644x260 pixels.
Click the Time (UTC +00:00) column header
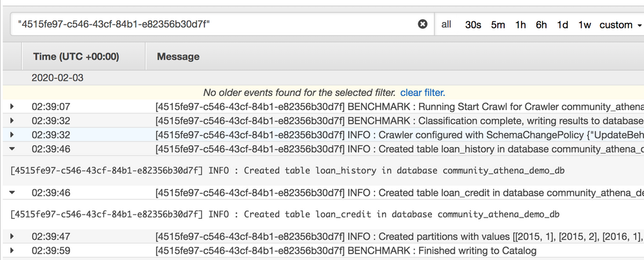(x=76, y=57)
